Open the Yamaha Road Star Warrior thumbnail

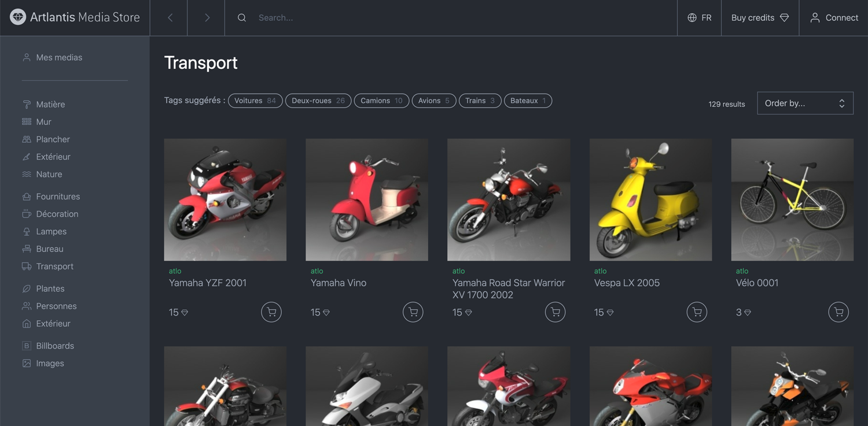(x=509, y=199)
